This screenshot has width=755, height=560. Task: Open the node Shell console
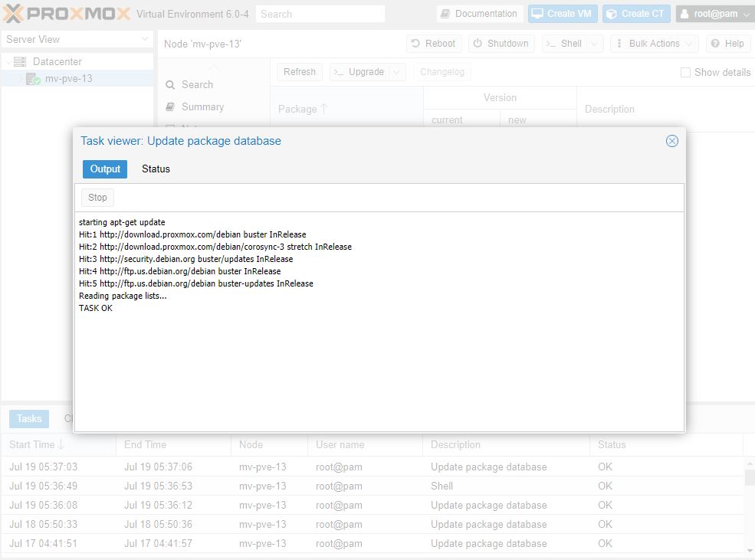[563, 44]
